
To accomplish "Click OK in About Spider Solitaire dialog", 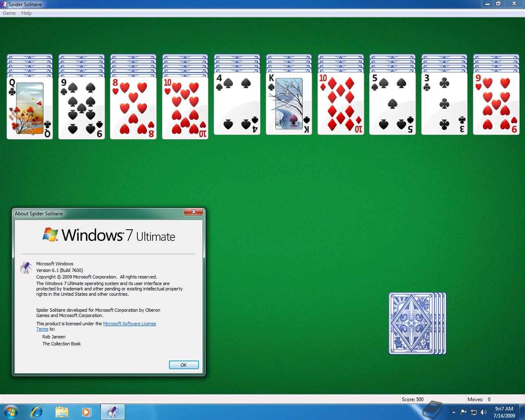I will 184,365.
